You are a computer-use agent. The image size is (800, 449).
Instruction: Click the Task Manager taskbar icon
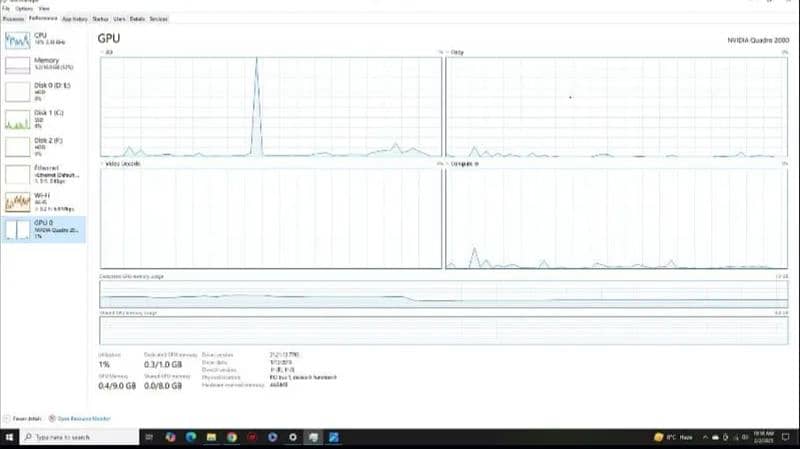[x=313, y=437]
